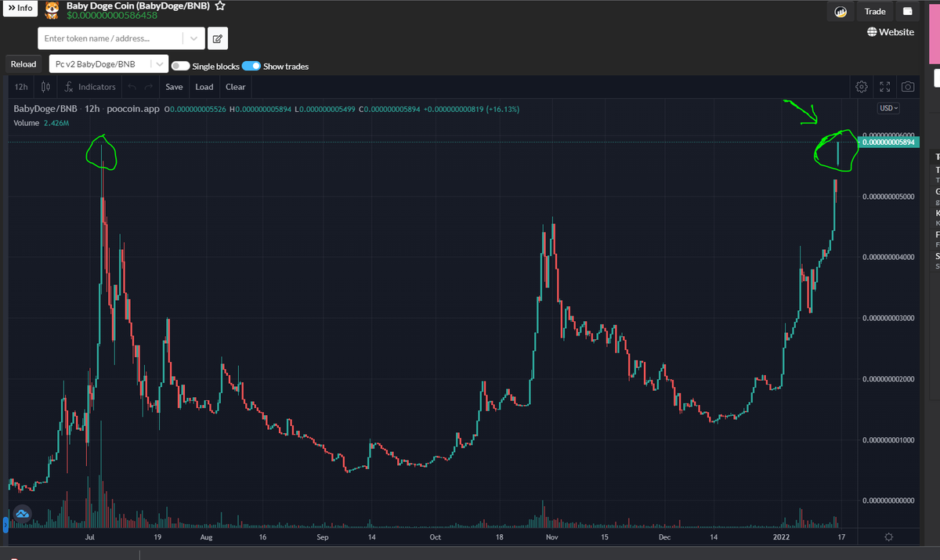The height and width of the screenshot is (560, 940).
Task: Click the Dec label on time axis
Action: click(x=664, y=537)
